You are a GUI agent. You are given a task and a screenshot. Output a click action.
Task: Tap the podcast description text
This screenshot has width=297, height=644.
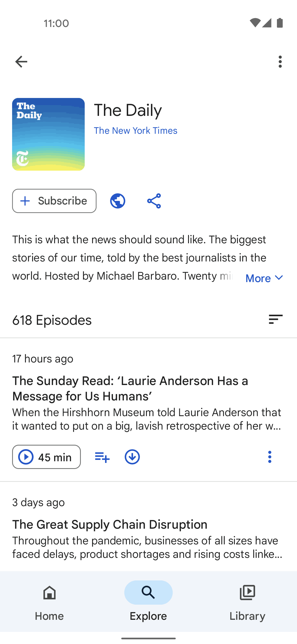[x=139, y=258]
